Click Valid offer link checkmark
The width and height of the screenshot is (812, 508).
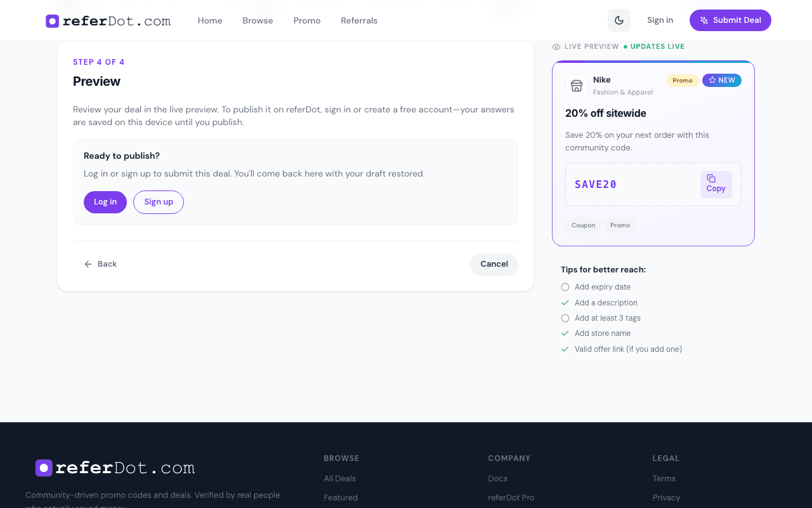click(565, 349)
